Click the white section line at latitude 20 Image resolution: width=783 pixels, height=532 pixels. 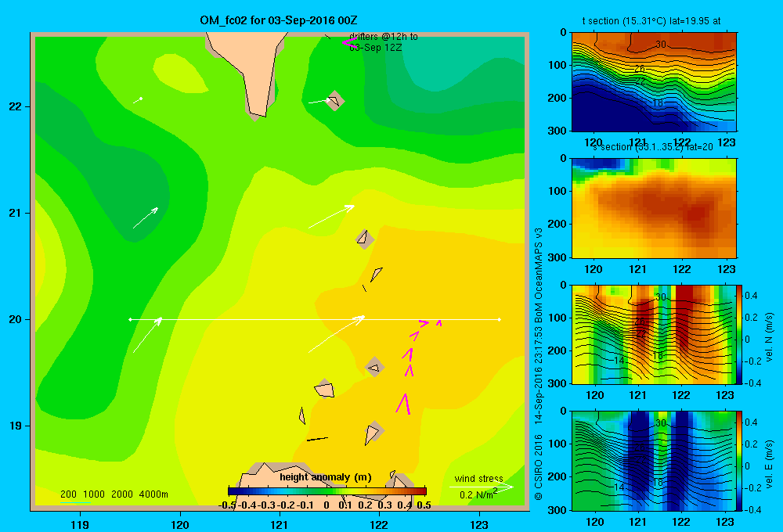[315, 319]
